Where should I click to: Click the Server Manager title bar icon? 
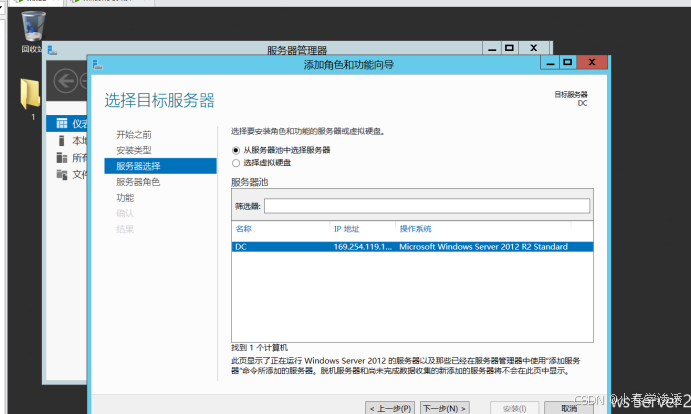pos(52,50)
